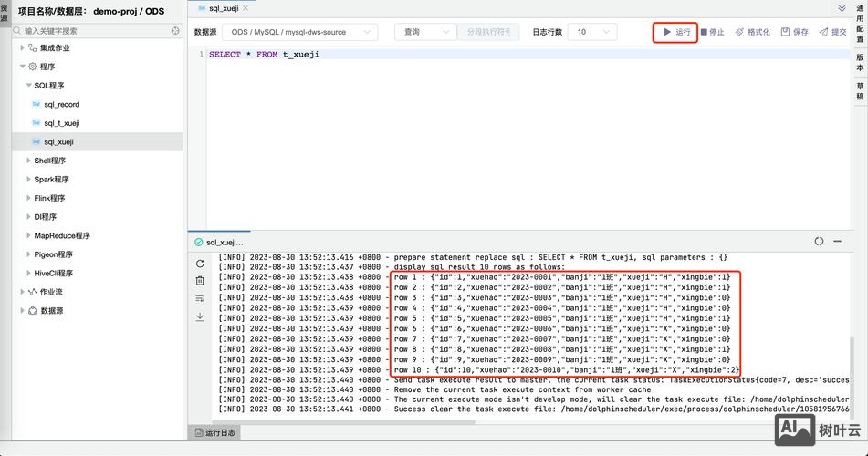This screenshot has width=868, height=456.
Task: Run the SQL query with 运行
Action: pyautogui.click(x=677, y=32)
